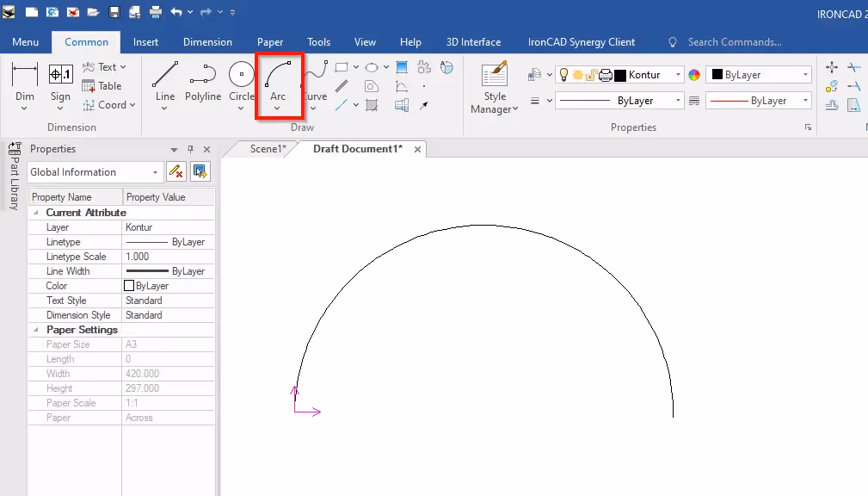Click the trim icon in modify group
Viewport: 868px width, 496px height.
pos(854,67)
